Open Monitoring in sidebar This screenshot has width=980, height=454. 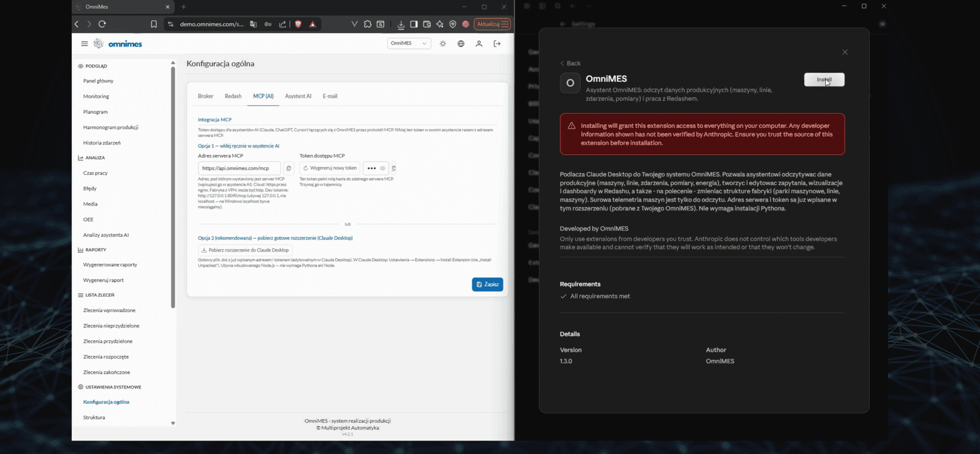96,96
